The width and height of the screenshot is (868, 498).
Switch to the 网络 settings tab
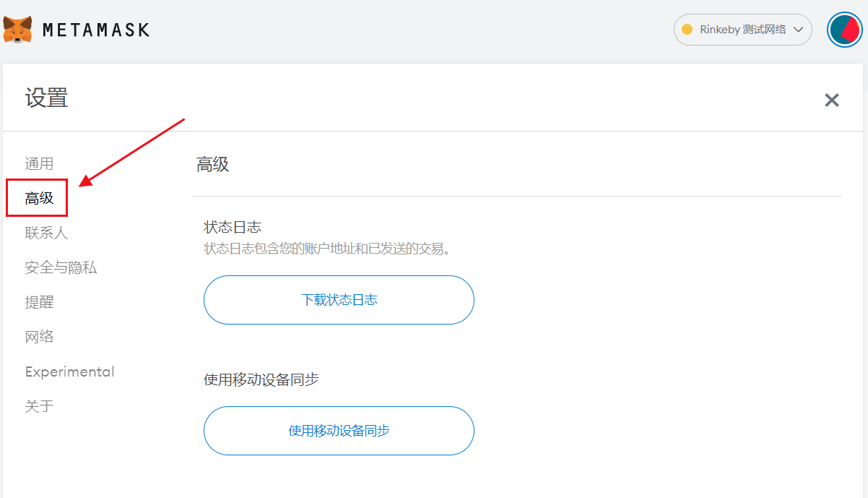coord(39,337)
